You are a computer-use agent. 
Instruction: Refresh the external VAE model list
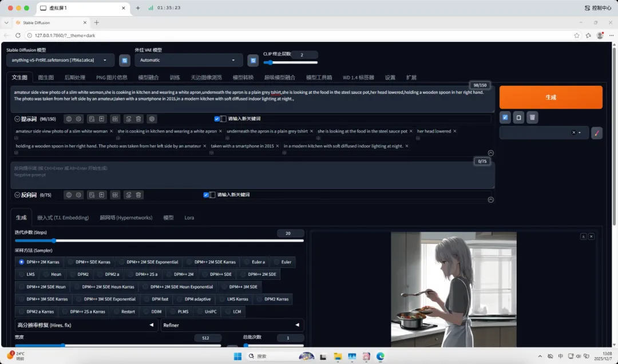(253, 60)
